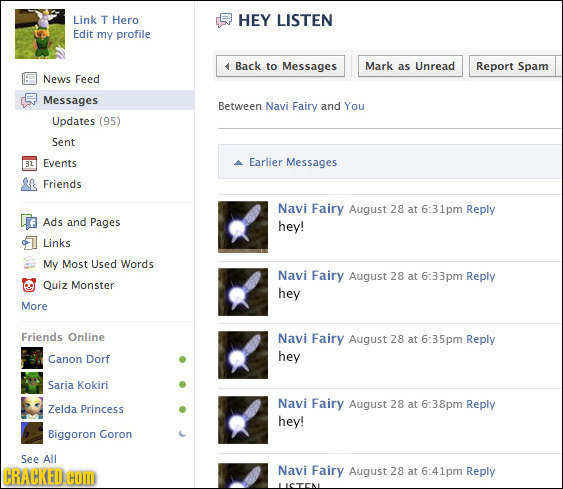Click the Messages speech bubble icon in sidebar
The image size is (563, 489).
point(29,100)
